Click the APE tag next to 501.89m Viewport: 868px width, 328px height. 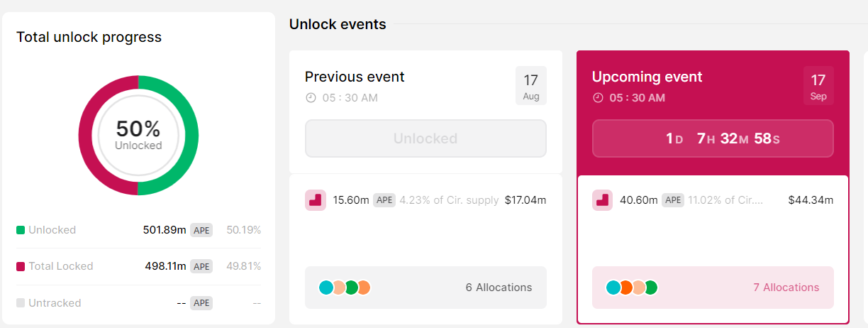click(x=201, y=230)
